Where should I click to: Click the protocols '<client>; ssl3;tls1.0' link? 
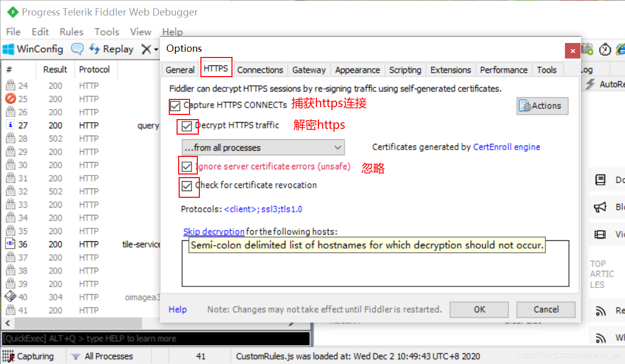[263, 210]
